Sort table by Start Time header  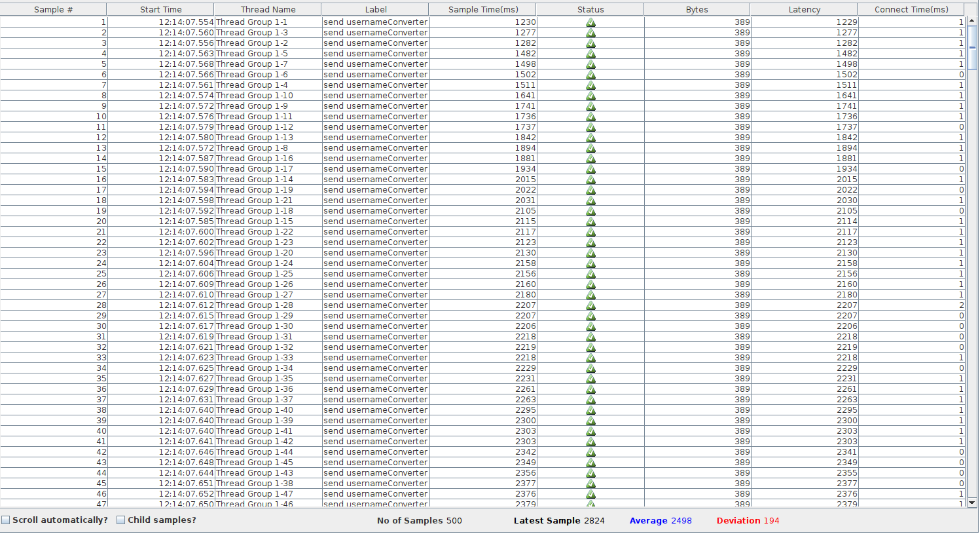[160, 9]
